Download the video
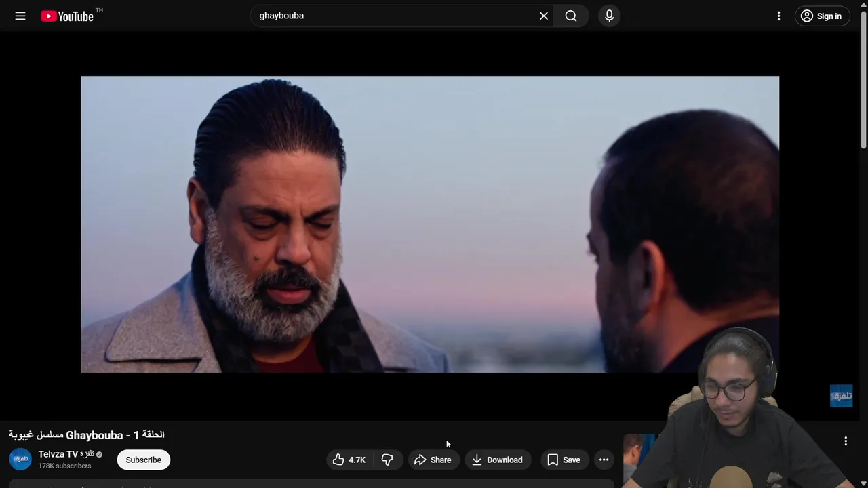 click(x=498, y=460)
